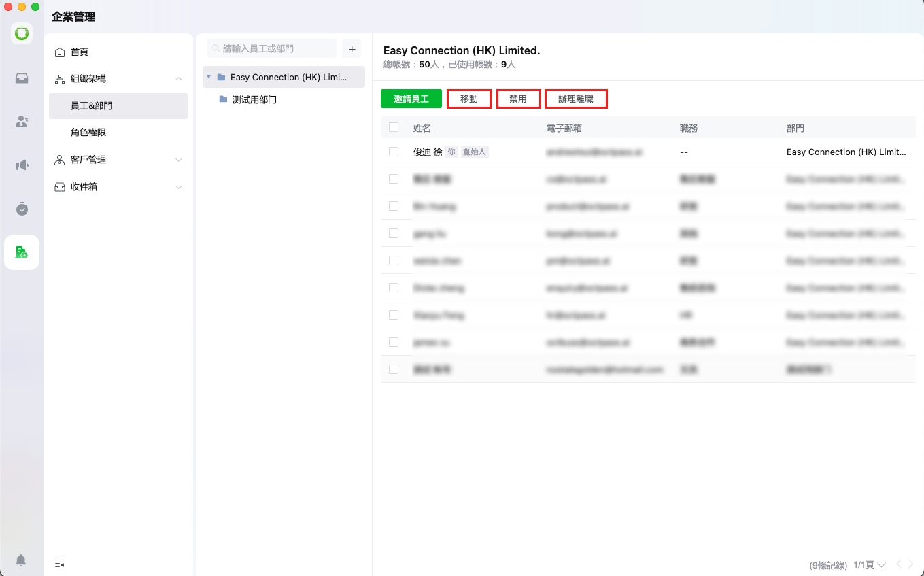Collapse the sidebar menu using list icon

60,563
